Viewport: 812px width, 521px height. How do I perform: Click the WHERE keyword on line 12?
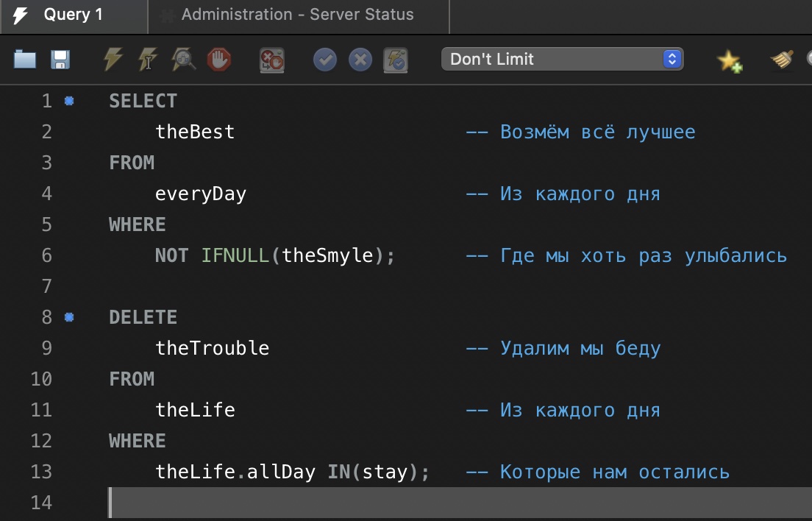138,441
